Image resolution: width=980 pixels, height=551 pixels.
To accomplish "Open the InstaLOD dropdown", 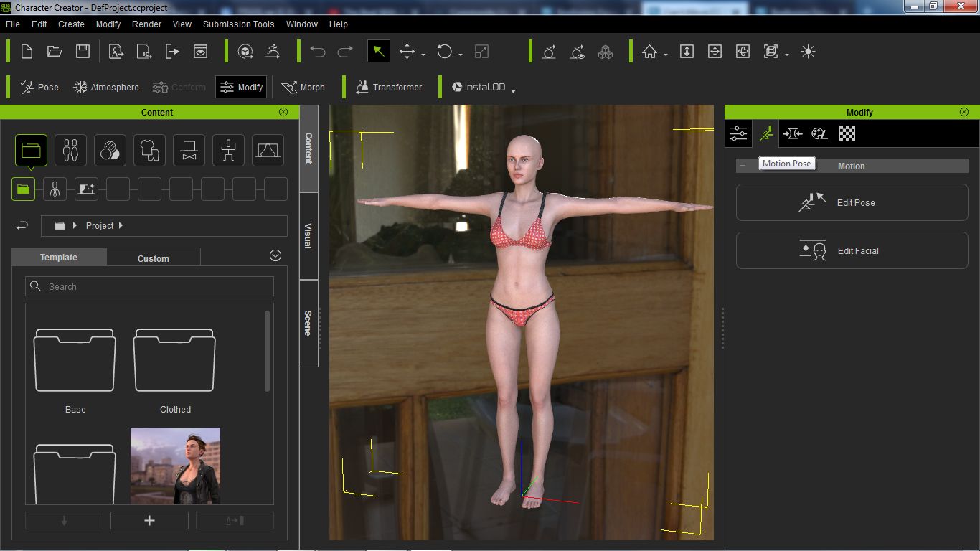I will [513, 90].
